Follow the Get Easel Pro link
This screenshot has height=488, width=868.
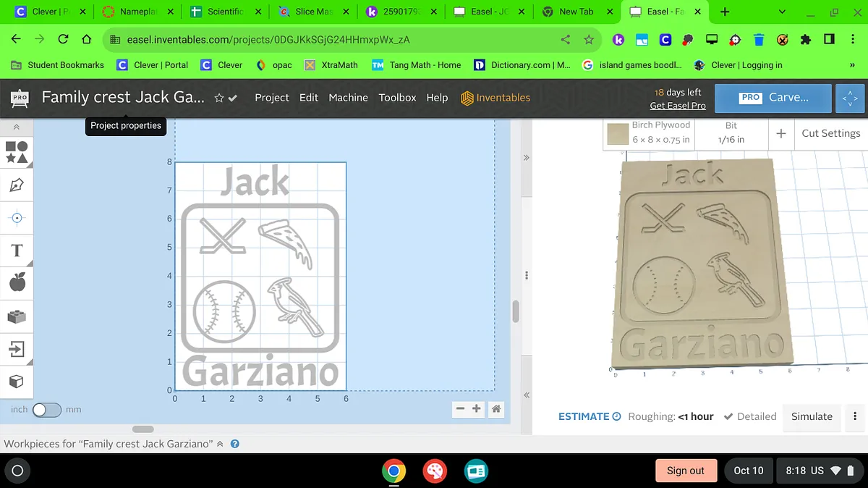pos(677,106)
